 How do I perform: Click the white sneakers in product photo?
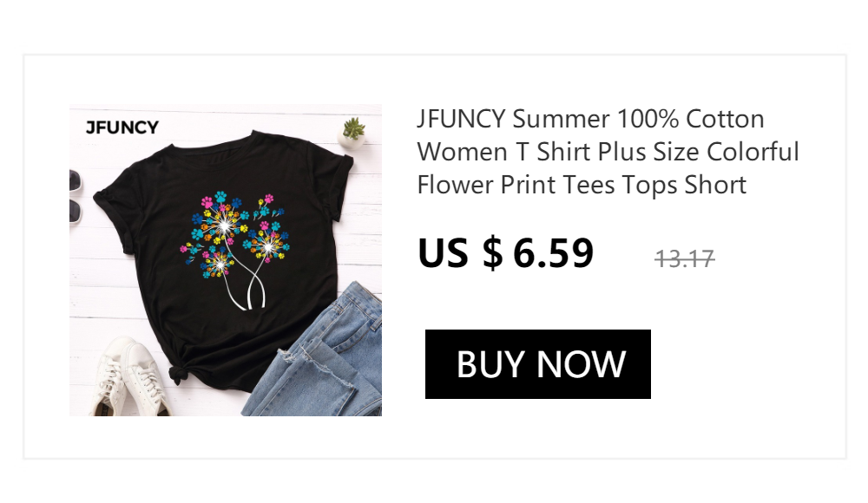[x=130, y=379]
